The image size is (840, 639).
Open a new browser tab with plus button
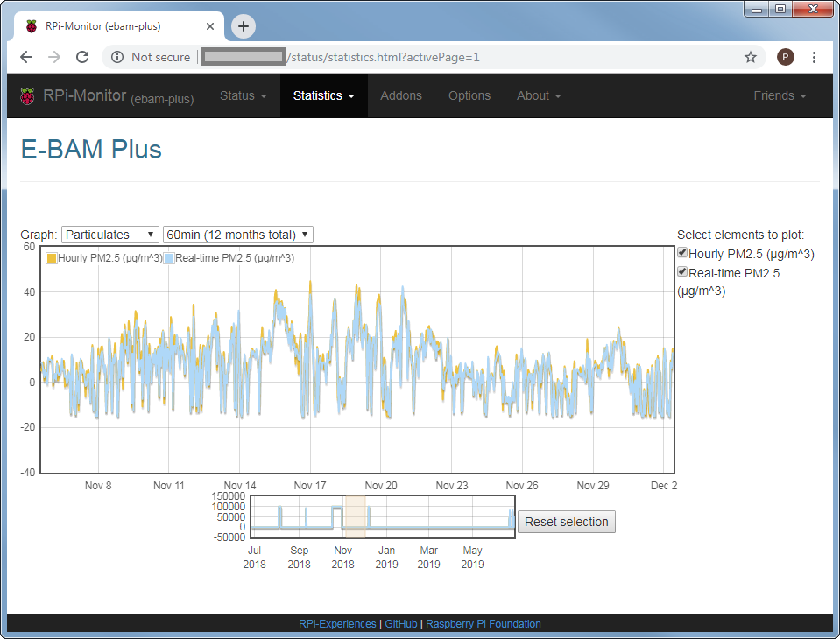(x=244, y=26)
